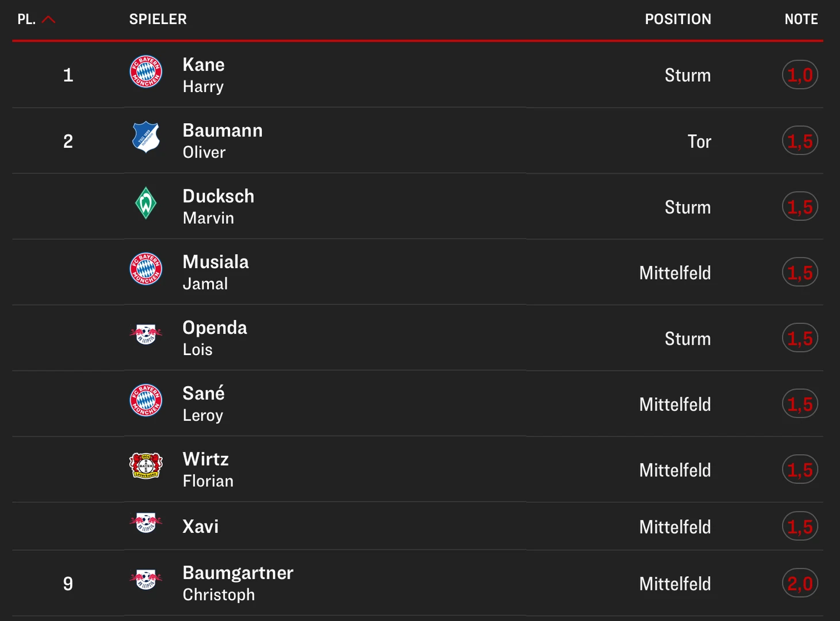Sort table by POSITION column header
Viewport: 840px width, 621px height.
coord(678,20)
